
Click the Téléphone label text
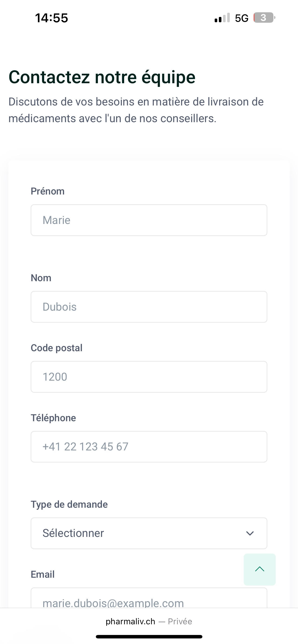pyautogui.click(x=53, y=418)
